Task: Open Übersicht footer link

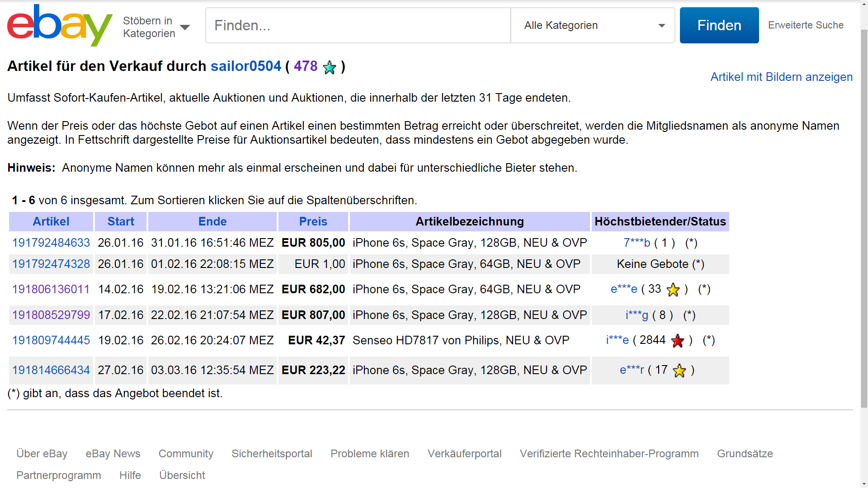Action: 182,475
